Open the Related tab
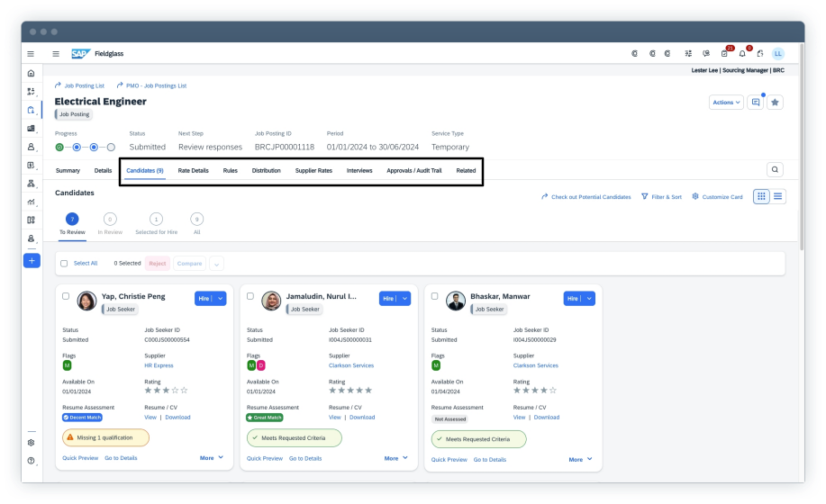Image resolution: width=826 pixels, height=504 pixels. click(x=466, y=170)
